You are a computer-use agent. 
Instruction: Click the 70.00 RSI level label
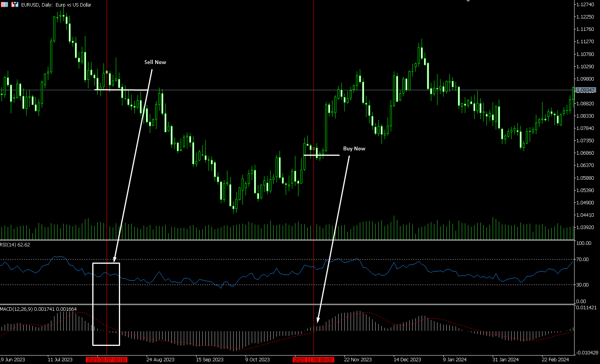(x=582, y=260)
